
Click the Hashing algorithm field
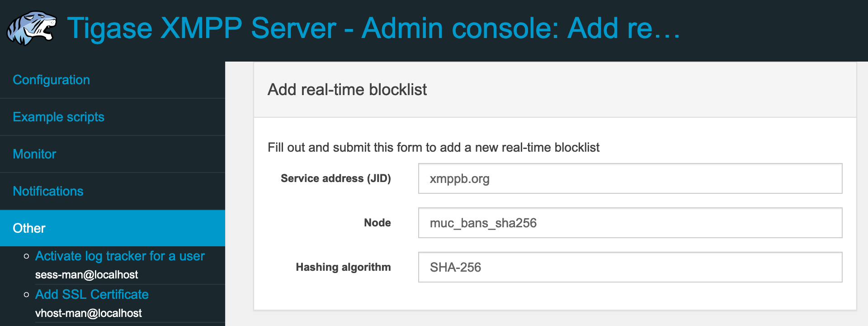coord(630,267)
